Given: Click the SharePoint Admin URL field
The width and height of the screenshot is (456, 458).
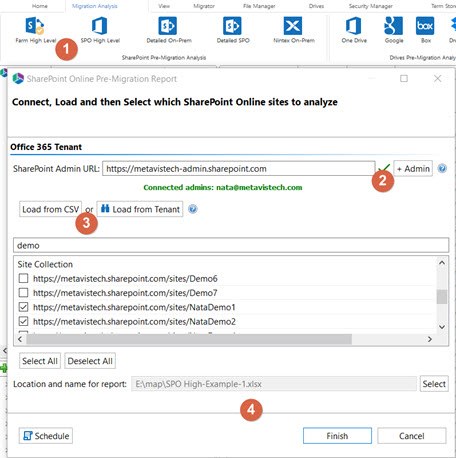Looking at the screenshot, I should (x=239, y=169).
